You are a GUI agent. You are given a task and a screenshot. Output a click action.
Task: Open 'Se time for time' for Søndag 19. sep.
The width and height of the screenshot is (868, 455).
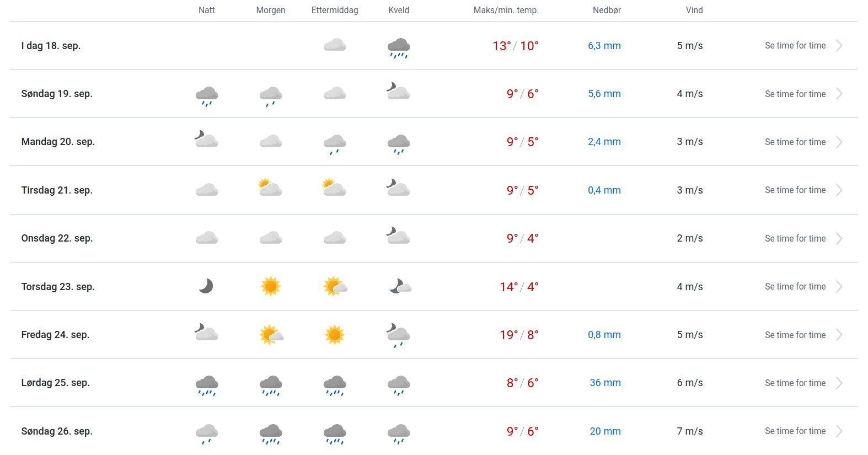(x=795, y=94)
